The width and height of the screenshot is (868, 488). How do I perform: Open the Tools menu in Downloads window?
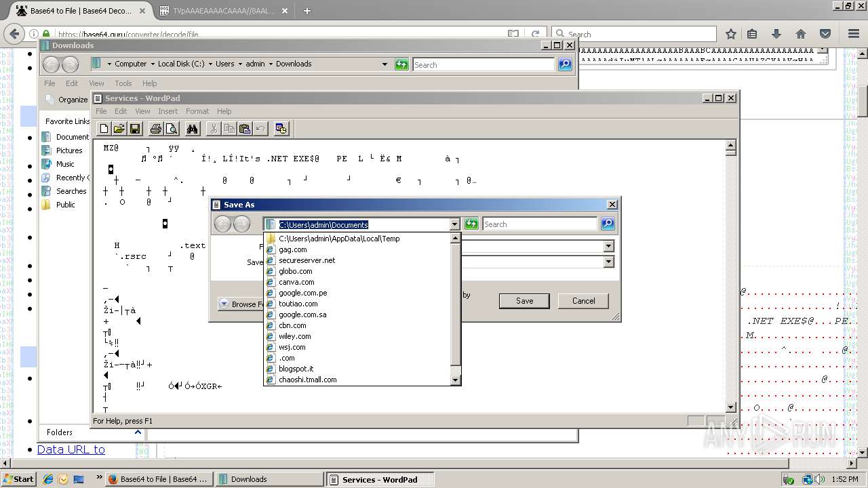[123, 83]
